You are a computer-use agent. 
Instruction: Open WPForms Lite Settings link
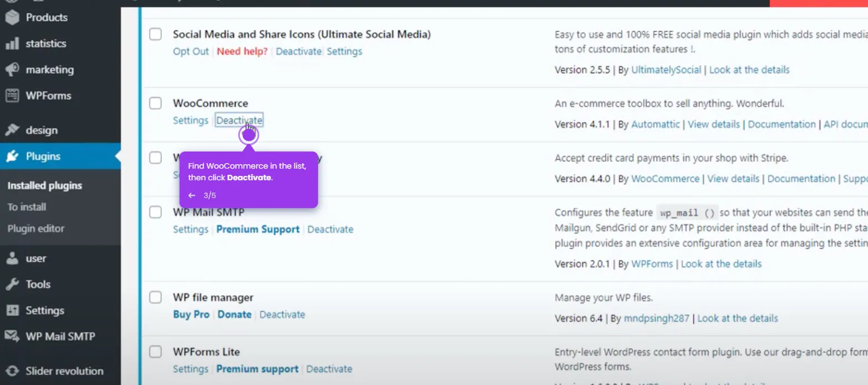(191, 369)
